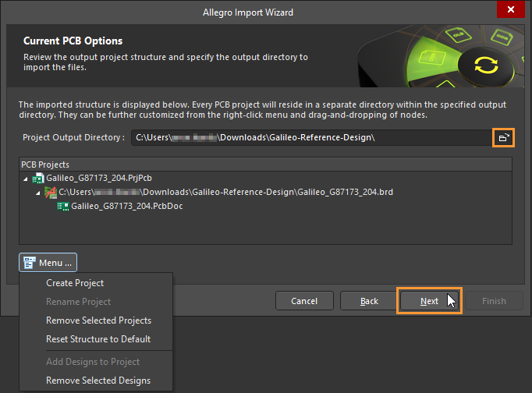Viewport: 532px width, 393px height.
Task: Click the Galileo_G87173_204.PrjPcb project icon
Action: point(38,179)
